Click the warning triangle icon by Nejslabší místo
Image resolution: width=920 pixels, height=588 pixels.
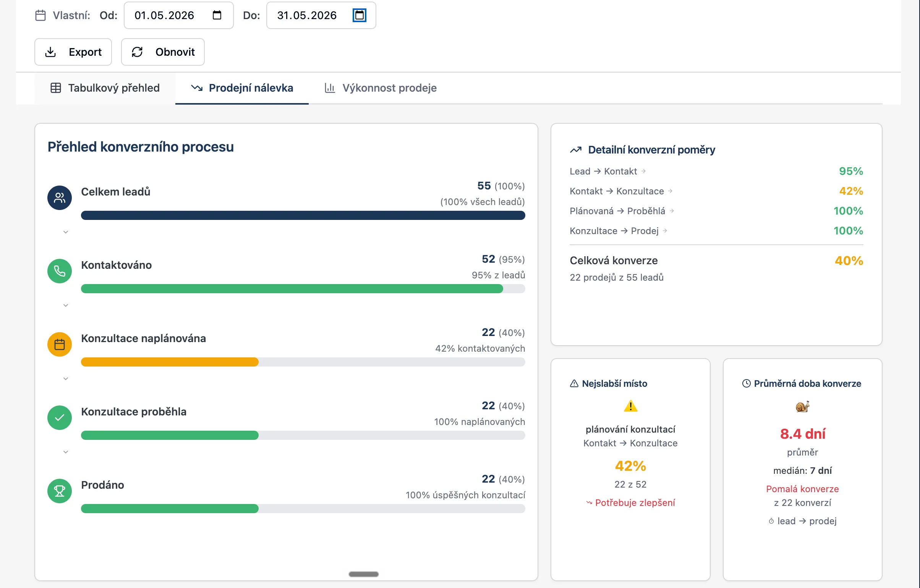(x=574, y=384)
